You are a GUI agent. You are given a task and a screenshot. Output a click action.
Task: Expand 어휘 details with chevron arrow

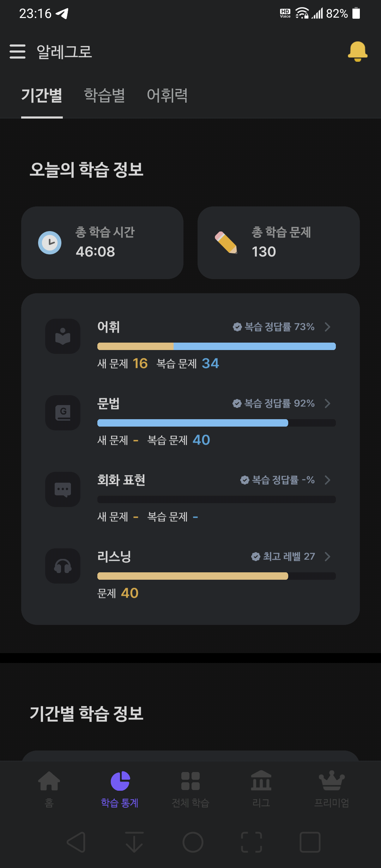[x=327, y=327]
